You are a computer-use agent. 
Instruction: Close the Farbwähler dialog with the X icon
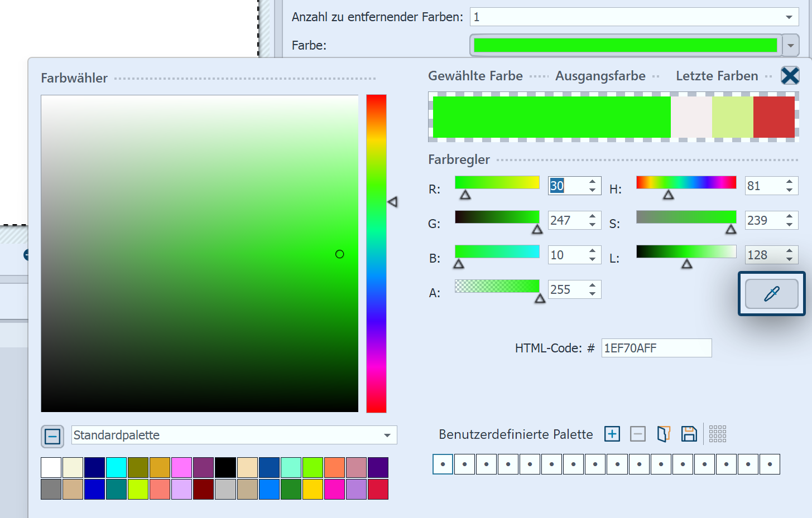click(790, 75)
